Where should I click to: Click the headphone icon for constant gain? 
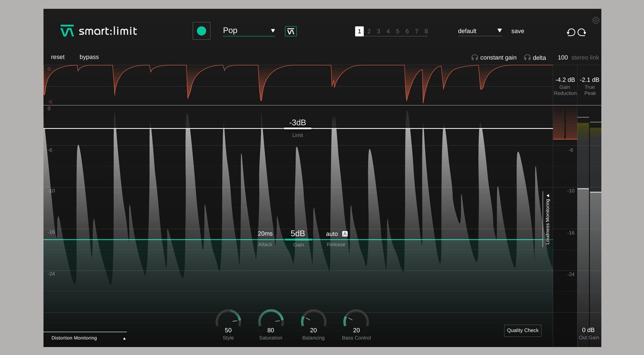tap(475, 58)
